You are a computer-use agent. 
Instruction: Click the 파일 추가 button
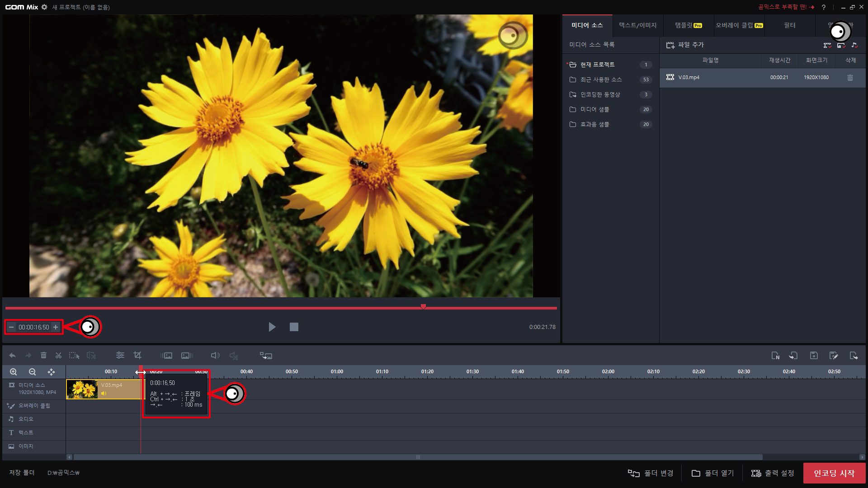[x=685, y=45]
